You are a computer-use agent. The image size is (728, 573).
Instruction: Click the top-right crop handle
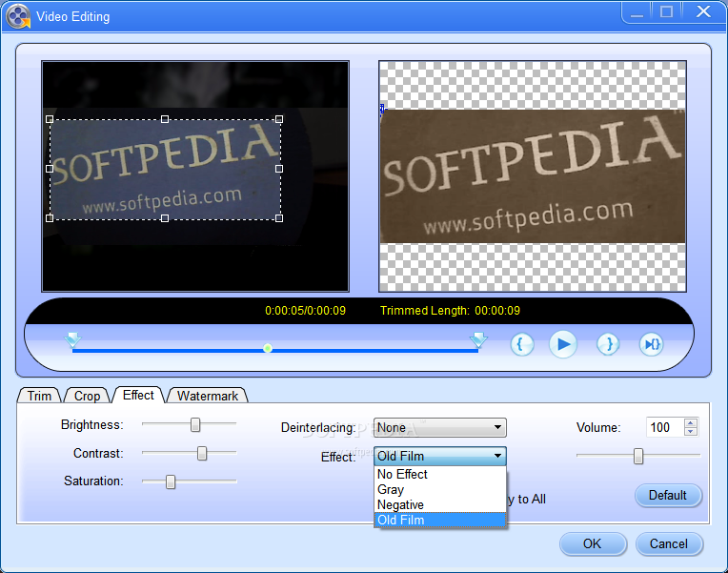[279, 119]
